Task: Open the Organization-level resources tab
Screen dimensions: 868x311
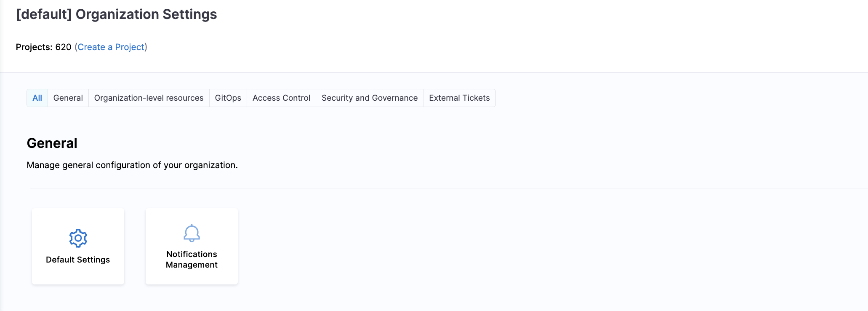Action: pyautogui.click(x=149, y=98)
